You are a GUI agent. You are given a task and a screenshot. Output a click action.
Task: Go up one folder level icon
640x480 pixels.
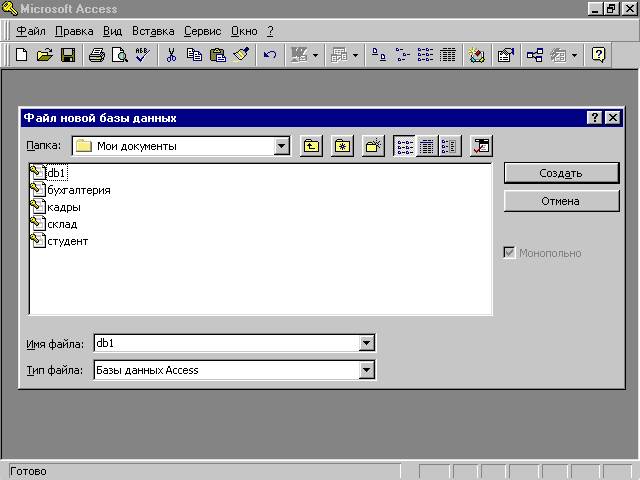click(312, 146)
